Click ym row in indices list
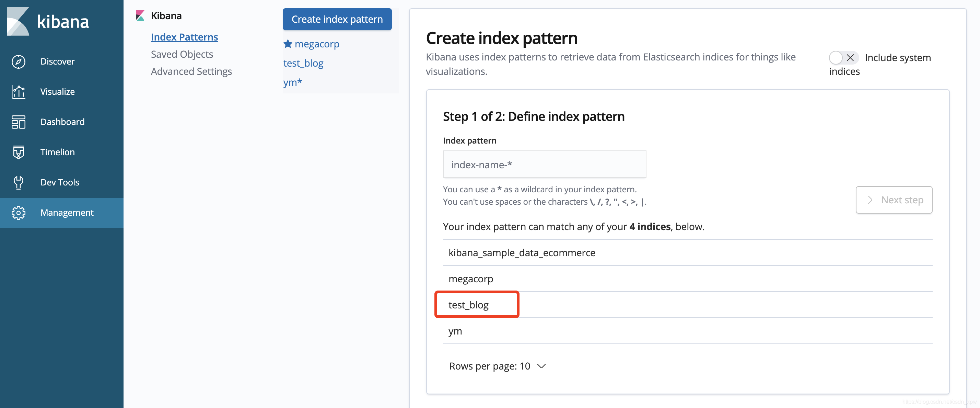This screenshot has height=408, width=980. coord(687,331)
